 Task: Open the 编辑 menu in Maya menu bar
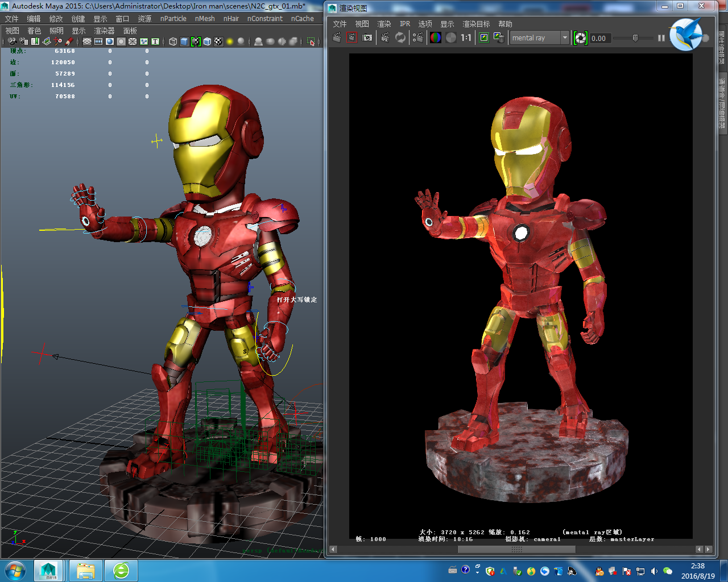pyautogui.click(x=34, y=19)
